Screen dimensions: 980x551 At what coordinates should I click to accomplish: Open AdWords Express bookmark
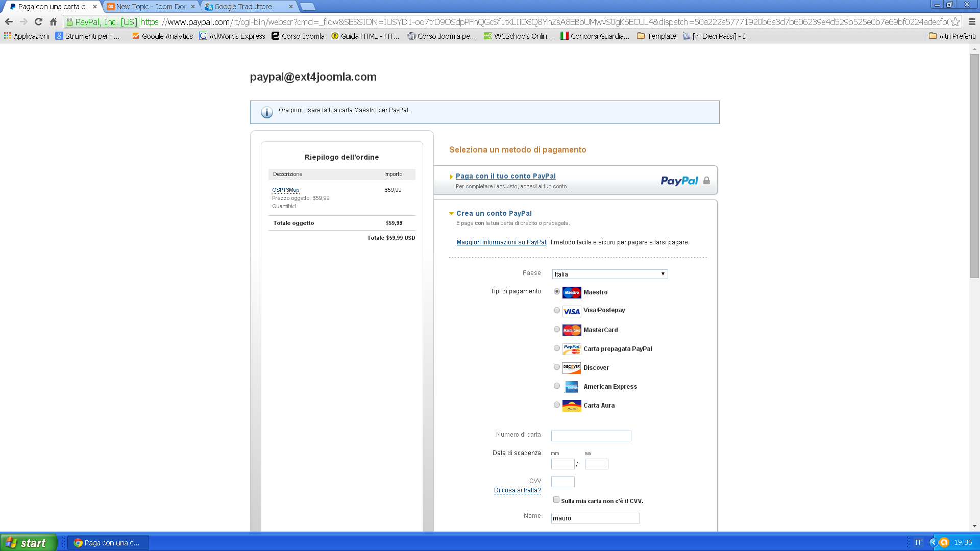tap(232, 36)
